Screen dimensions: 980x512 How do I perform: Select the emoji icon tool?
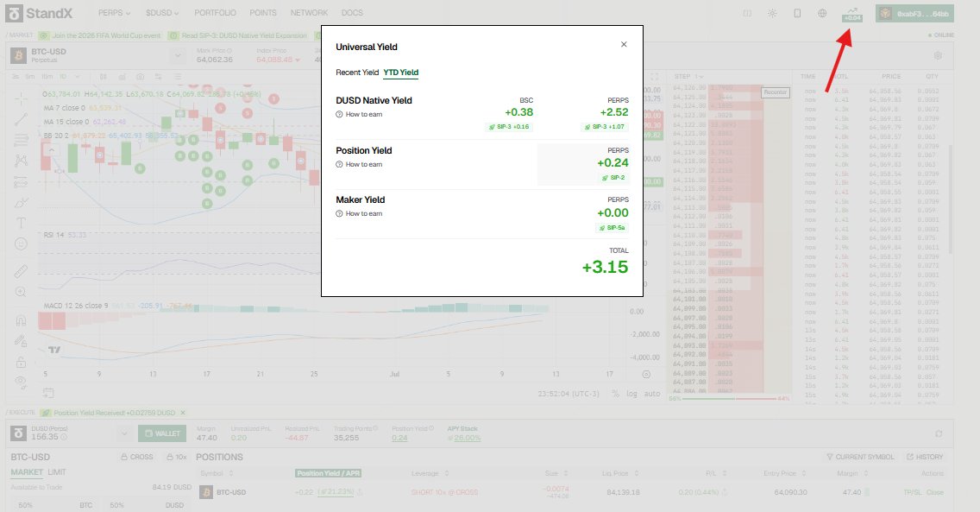[x=21, y=243]
